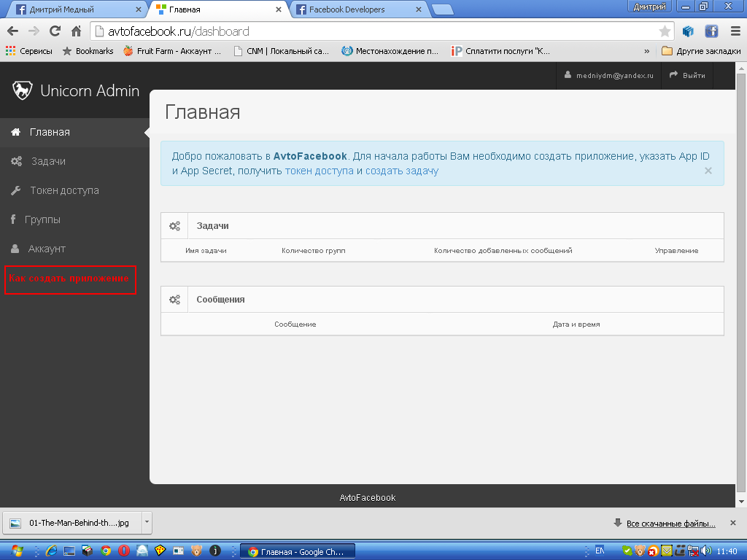Launch Internet Explorer from quick launch

(51, 551)
